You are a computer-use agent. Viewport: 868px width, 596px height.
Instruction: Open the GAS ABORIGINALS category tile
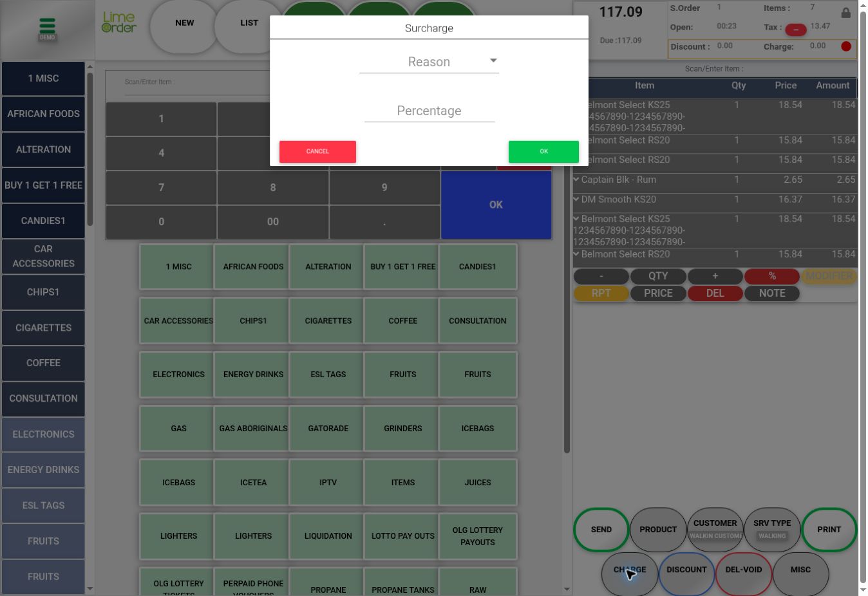coord(253,428)
